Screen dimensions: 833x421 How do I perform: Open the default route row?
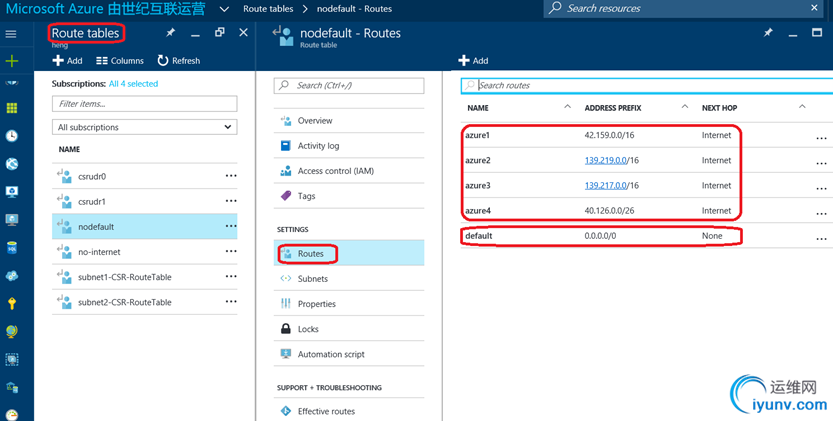pyautogui.click(x=647, y=235)
